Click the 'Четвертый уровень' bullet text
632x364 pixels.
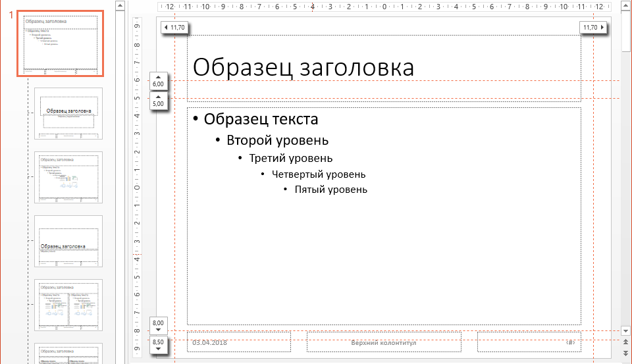click(319, 174)
